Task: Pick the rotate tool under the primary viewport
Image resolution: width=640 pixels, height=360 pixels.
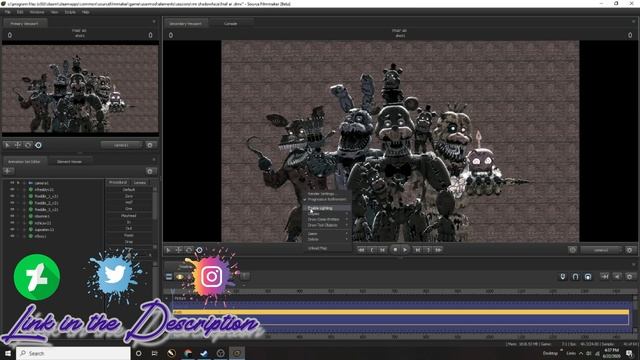Action: coord(28,145)
